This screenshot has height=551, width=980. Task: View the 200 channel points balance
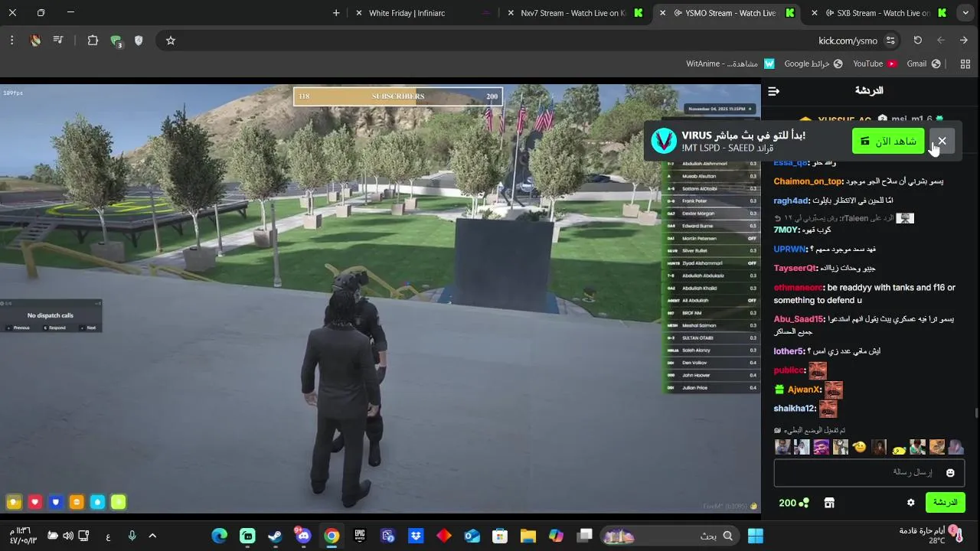(x=793, y=503)
